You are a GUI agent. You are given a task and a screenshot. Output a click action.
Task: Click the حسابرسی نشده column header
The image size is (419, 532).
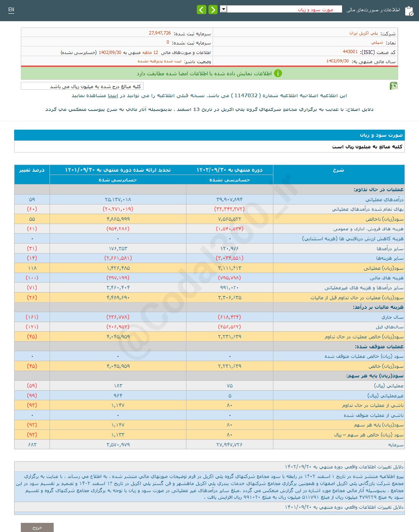(x=230, y=180)
